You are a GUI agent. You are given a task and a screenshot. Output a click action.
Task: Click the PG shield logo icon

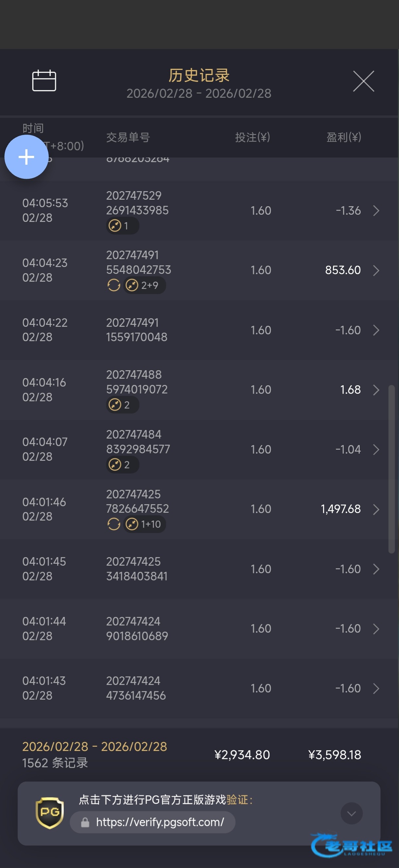point(50,813)
